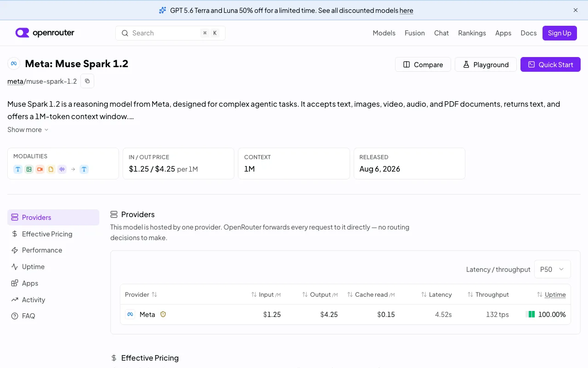Sort the table by Throughput
This screenshot has height=368, width=588.
pyautogui.click(x=488, y=294)
